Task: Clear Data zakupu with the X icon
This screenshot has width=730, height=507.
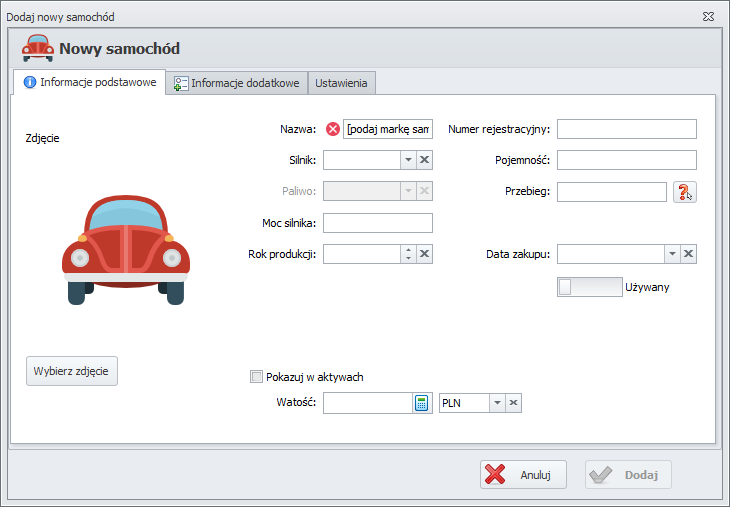Action: [x=688, y=254]
